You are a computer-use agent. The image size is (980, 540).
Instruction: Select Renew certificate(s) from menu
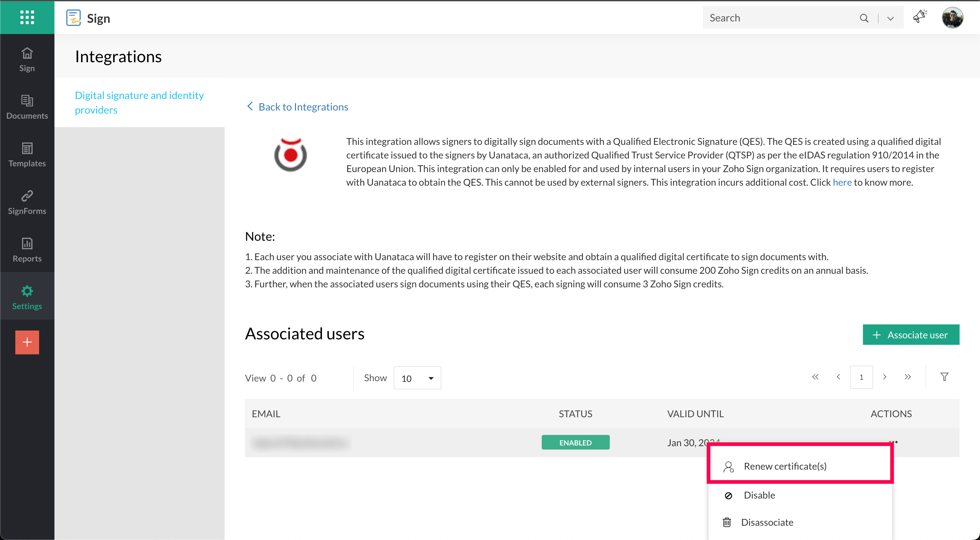pyautogui.click(x=785, y=466)
